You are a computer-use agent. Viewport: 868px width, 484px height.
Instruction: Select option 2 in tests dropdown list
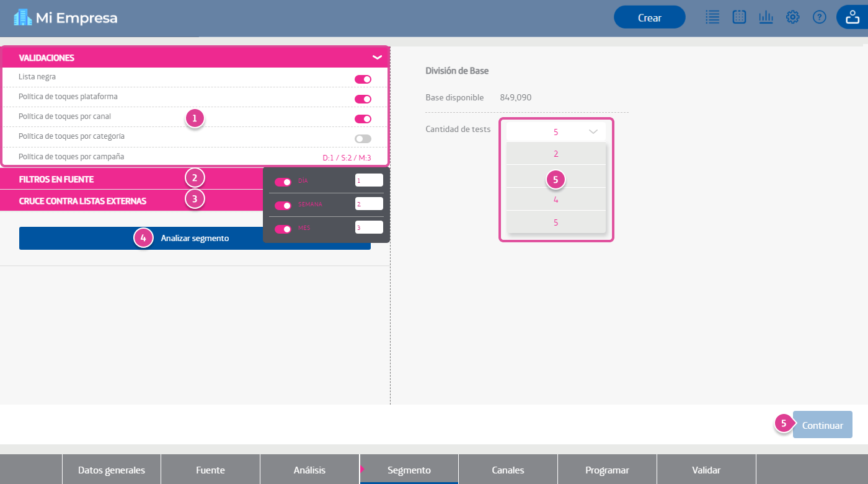pos(556,154)
